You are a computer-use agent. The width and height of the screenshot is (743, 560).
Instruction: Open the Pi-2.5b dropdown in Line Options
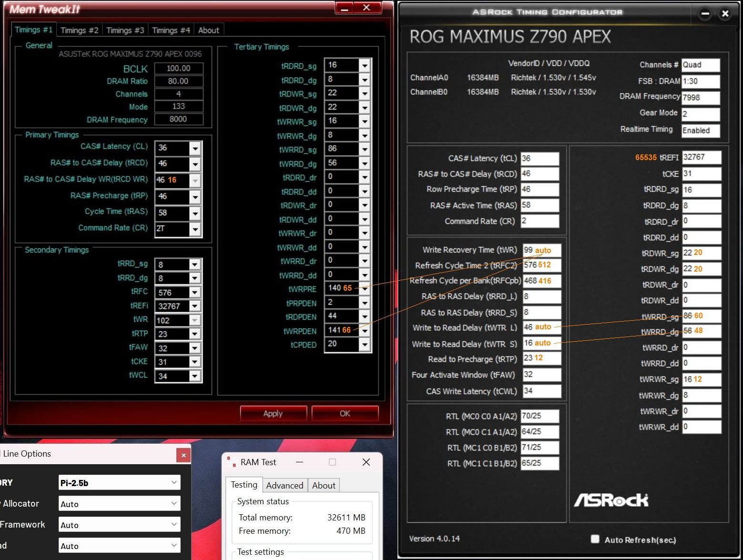(x=120, y=482)
